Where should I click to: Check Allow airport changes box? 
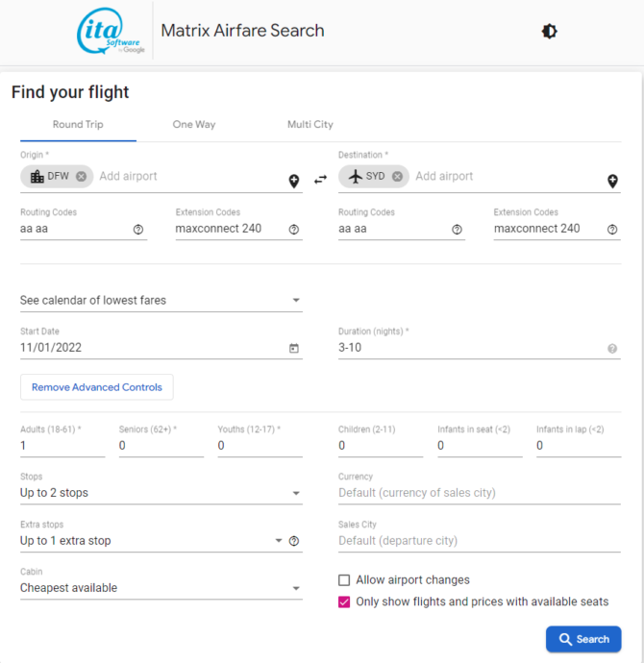344,580
